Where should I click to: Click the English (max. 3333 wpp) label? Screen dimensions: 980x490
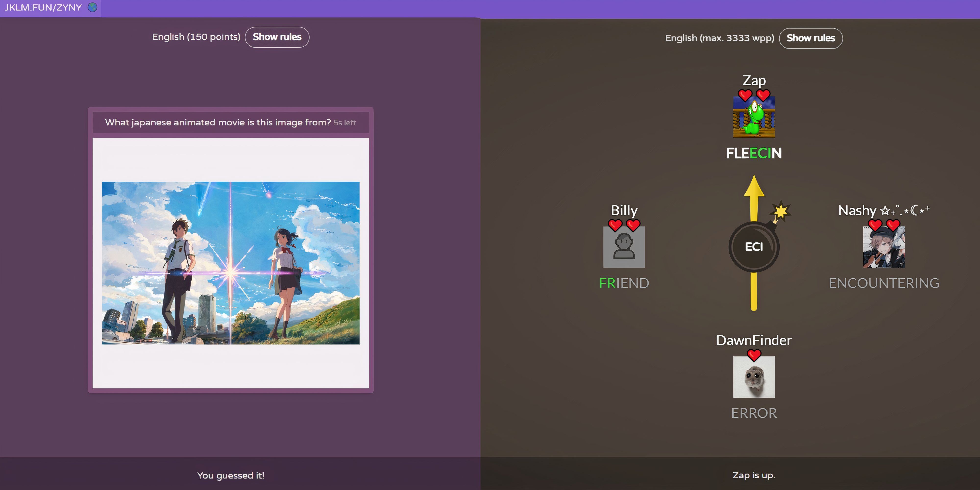coord(719,38)
